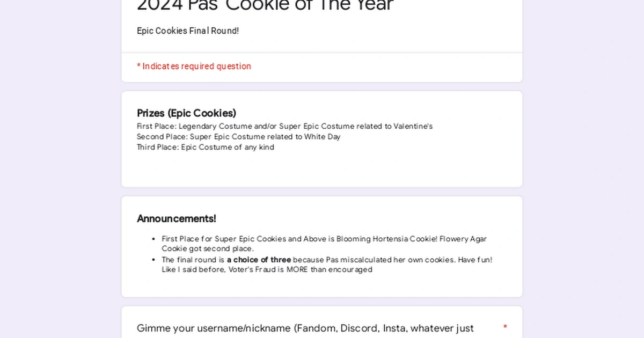Click the red 'Indicates required question' notice
Screen dimensions: 644x338
coord(194,66)
